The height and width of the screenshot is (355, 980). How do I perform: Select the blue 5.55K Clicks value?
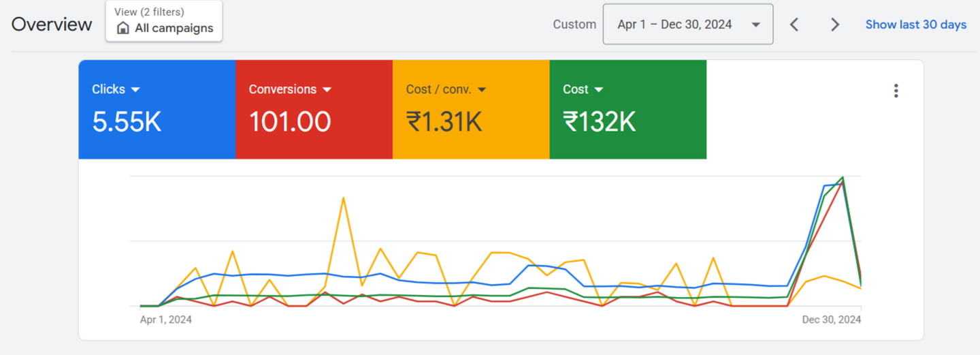tap(127, 122)
